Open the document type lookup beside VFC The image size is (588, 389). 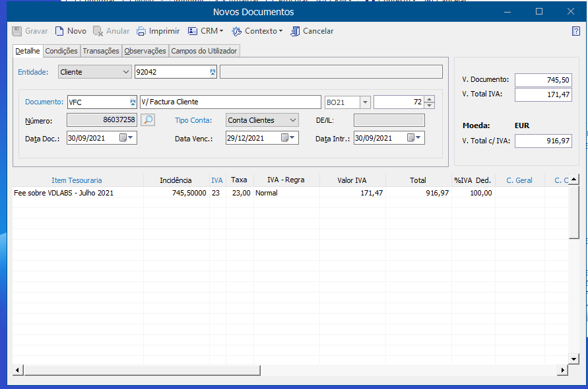[133, 102]
